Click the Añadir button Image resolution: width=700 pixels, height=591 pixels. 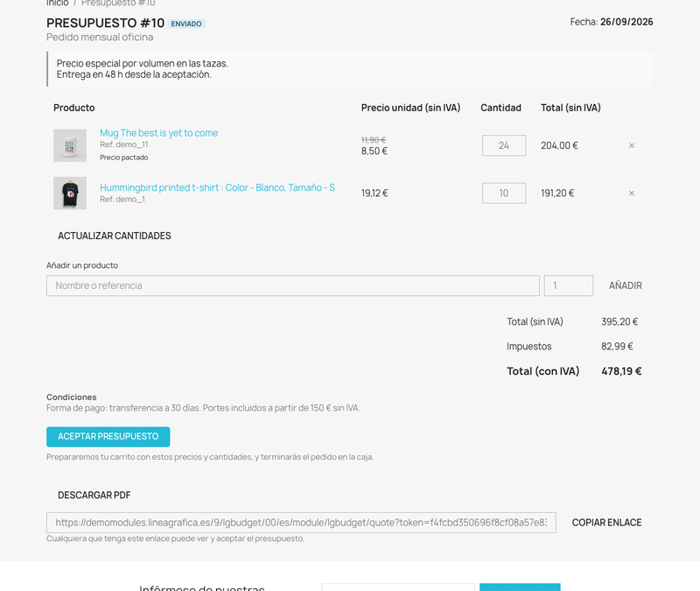pyautogui.click(x=626, y=285)
